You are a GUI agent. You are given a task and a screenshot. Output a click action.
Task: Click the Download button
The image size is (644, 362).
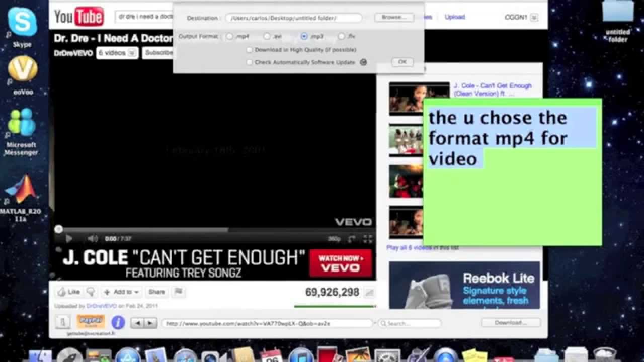click(x=511, y=323)
